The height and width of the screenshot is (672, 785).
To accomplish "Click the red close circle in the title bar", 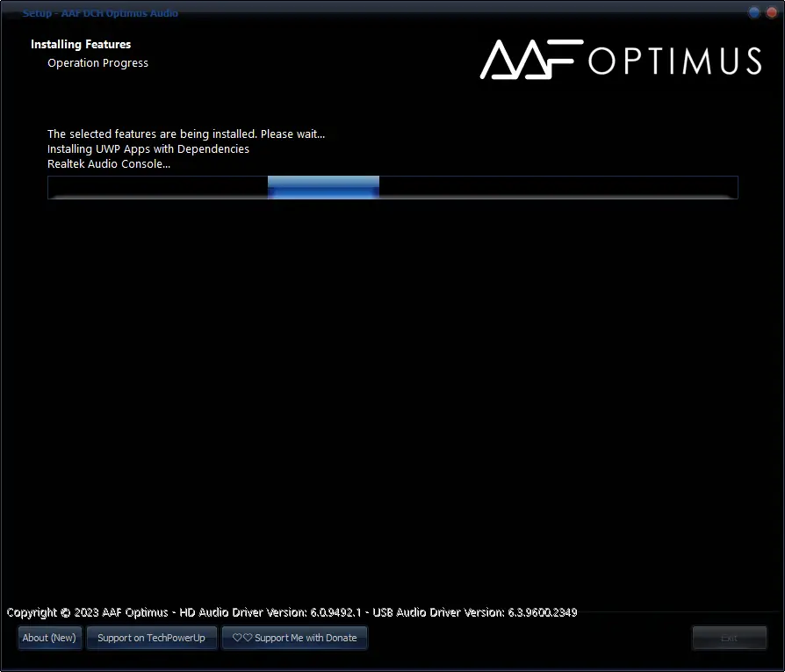I will [x=770, y=11].
